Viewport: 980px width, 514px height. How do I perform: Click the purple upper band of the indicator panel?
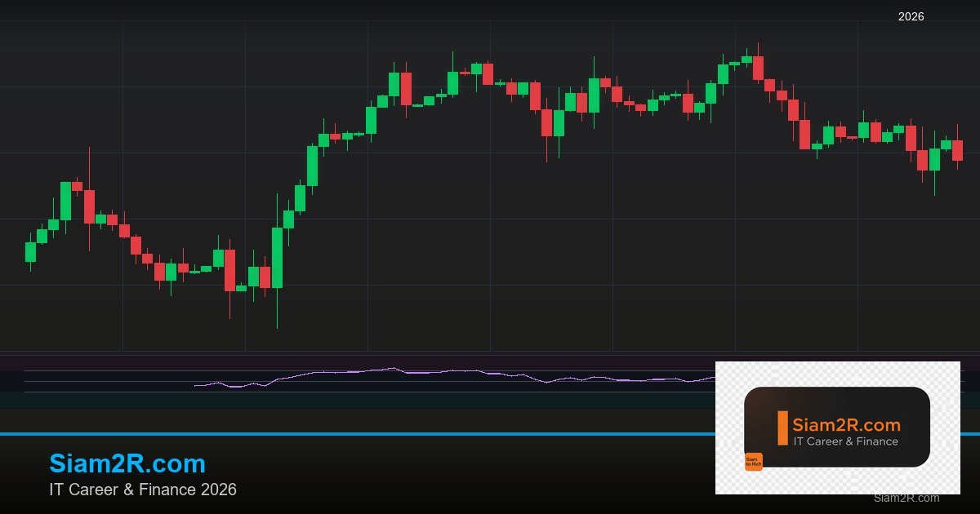(x=327, y=363)
